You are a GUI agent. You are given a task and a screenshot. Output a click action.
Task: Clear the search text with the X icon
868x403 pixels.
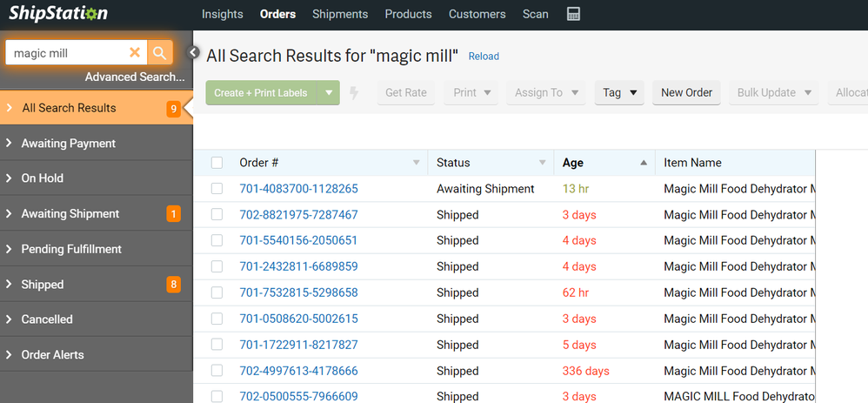point(135,53)
